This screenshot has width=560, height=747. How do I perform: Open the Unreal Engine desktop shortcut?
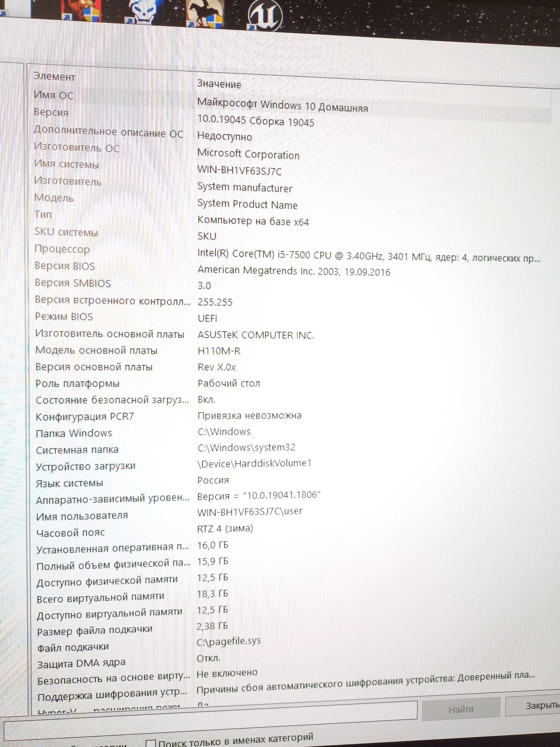[x=265, y=15]
